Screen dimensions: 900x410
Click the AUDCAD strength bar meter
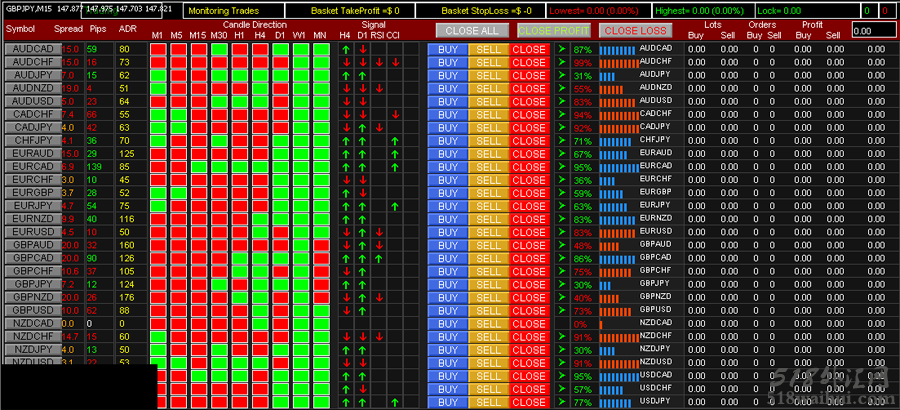coord(619,51)
